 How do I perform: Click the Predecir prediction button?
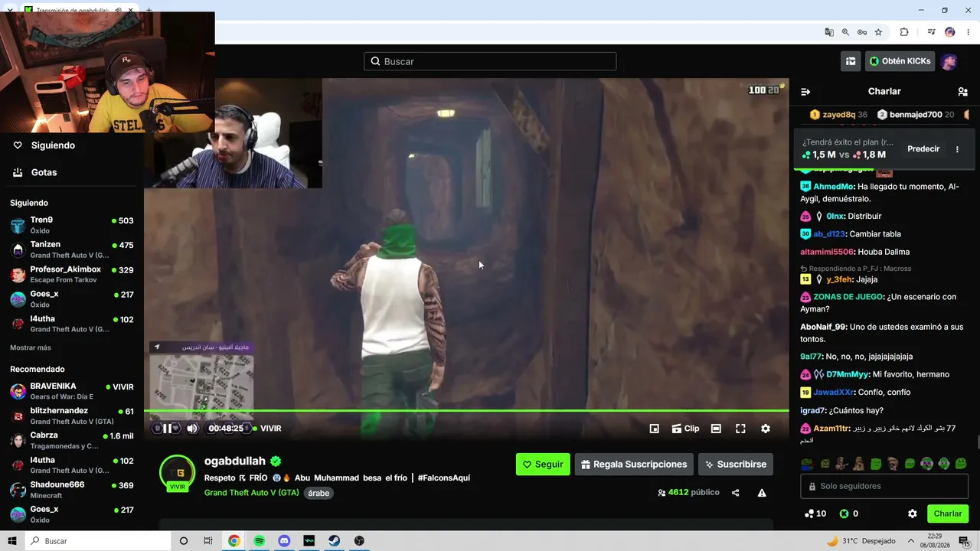pos(923,149)
